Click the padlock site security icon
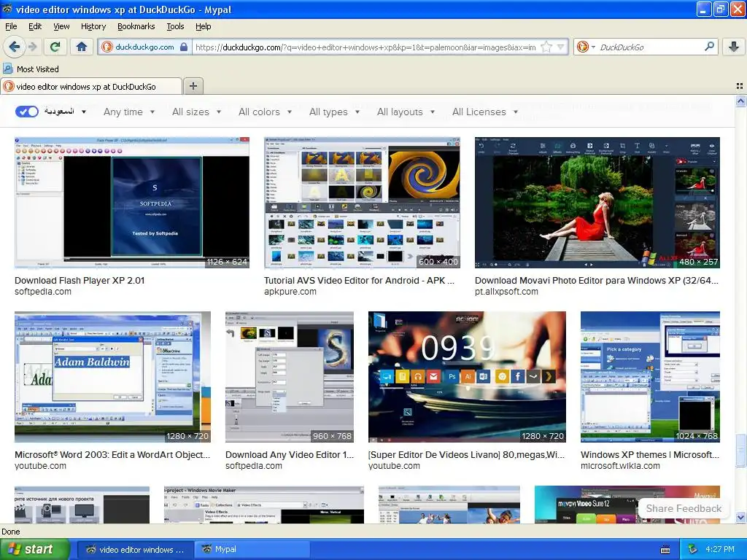This screenshot has width=747, height=560. 184,47
